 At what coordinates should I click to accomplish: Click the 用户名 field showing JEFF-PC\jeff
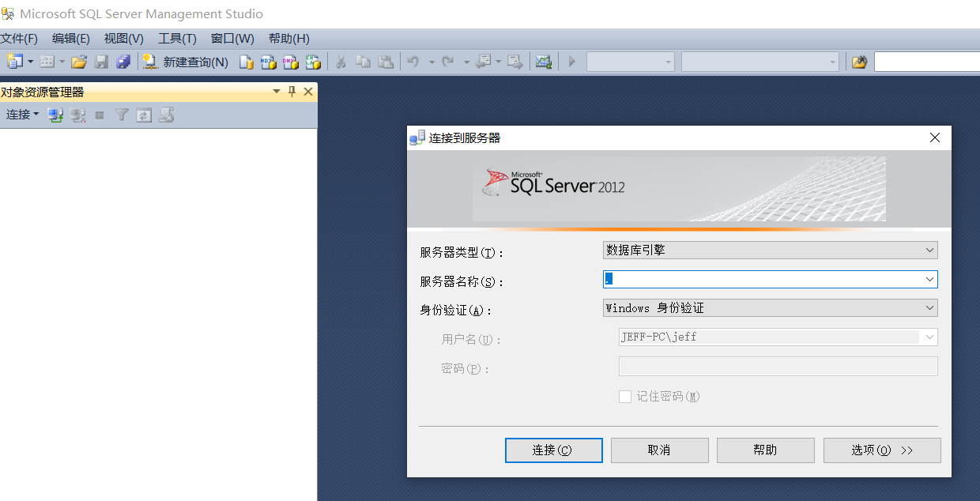tap(778, 337)
